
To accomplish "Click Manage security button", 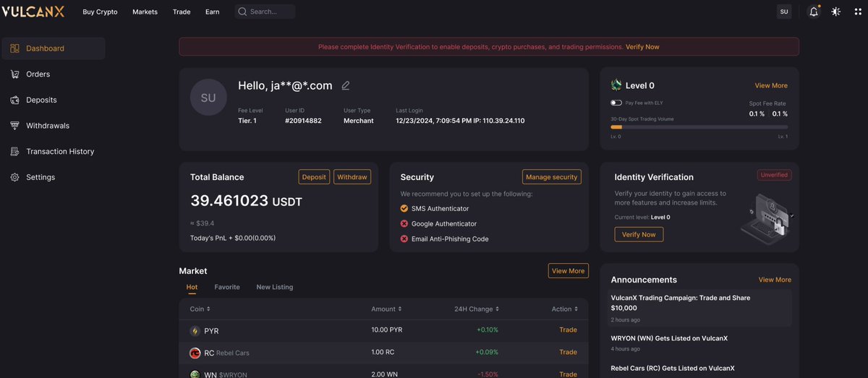I will point(551,177).
